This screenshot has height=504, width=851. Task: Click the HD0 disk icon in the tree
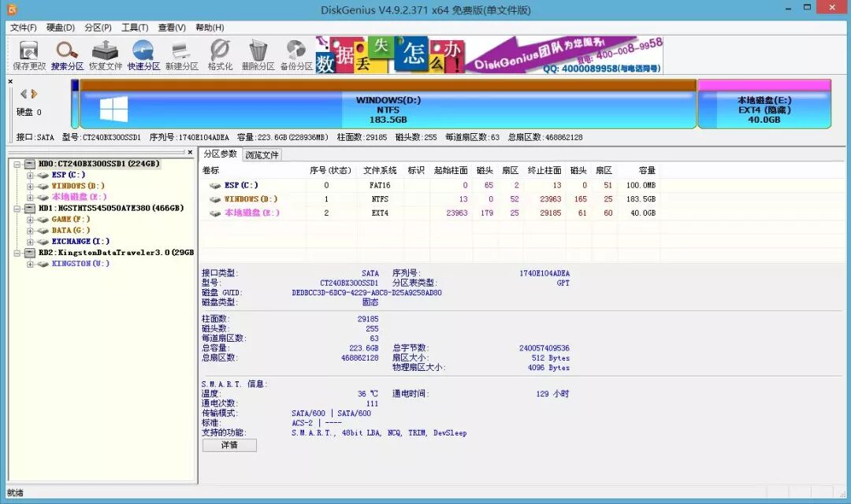[30, 164]
